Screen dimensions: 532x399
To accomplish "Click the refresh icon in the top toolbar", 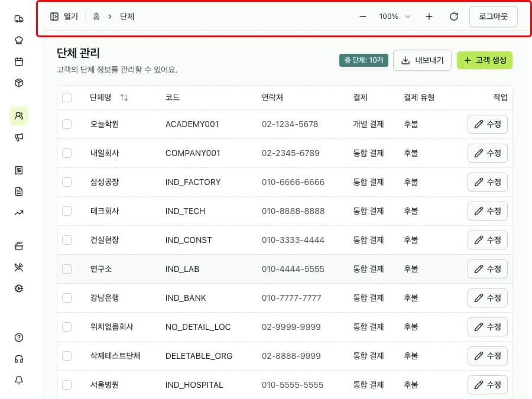I will click(x=454, y=17).
